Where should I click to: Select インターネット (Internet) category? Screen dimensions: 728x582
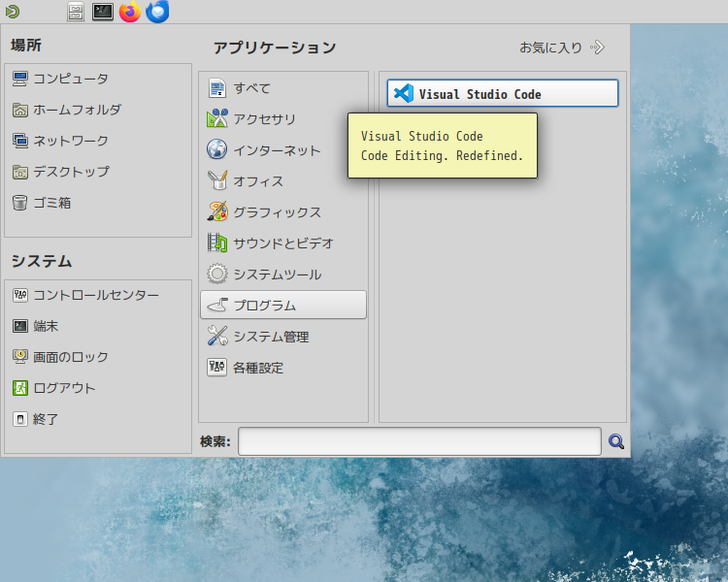click(283, 150)
